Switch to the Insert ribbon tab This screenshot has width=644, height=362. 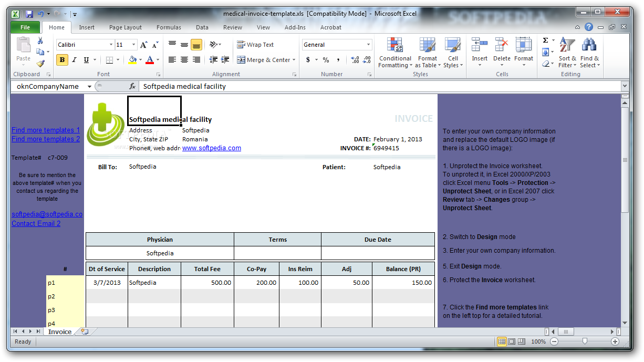(87, 27)
